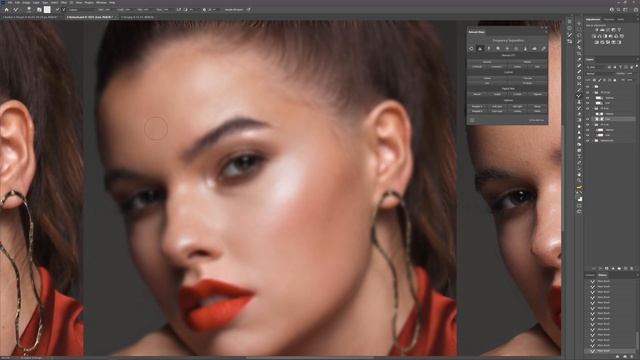Select the Zoom tool in the toolbar

[x=579, y=180]
